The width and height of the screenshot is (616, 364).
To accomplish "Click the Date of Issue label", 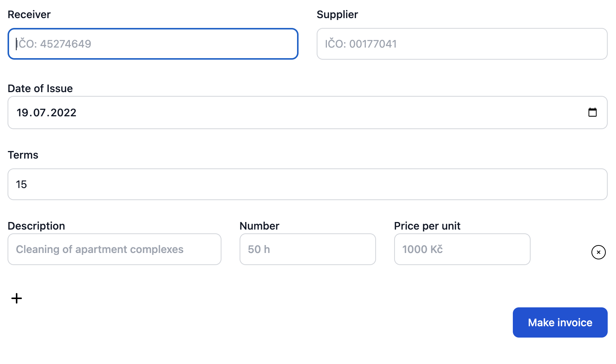I will tap(40, 88).
